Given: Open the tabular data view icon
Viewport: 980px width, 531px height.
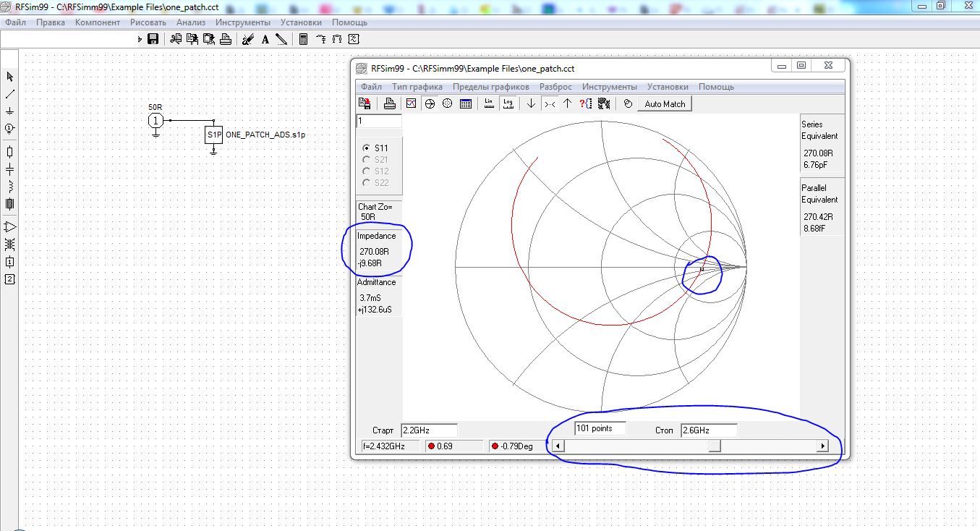Looking at the screenshot, I should (x=466, y=104).
